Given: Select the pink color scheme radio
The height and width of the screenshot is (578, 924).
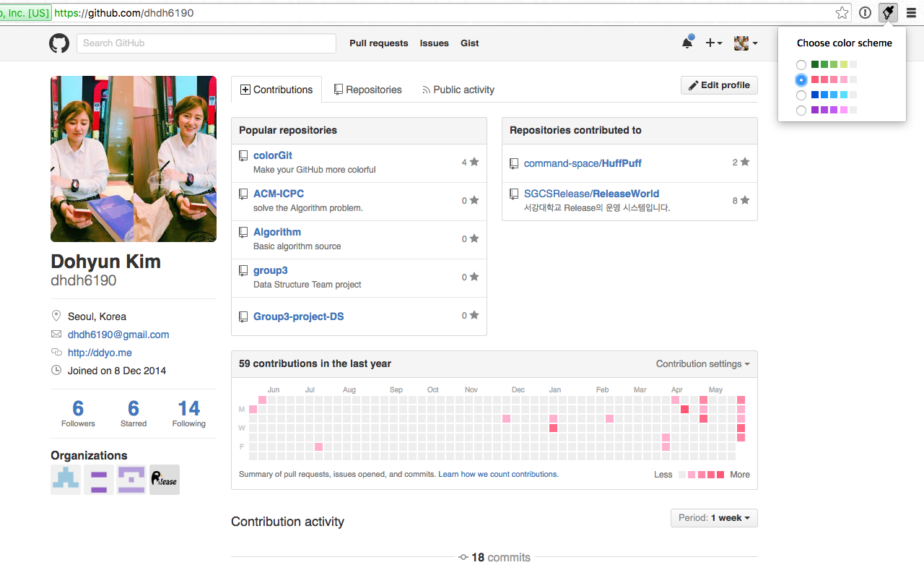Looking at the screenshot, I should click(801, 80).
